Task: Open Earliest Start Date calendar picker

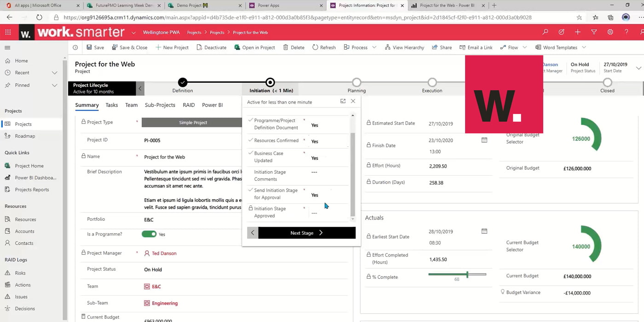Action: point(484,231)
